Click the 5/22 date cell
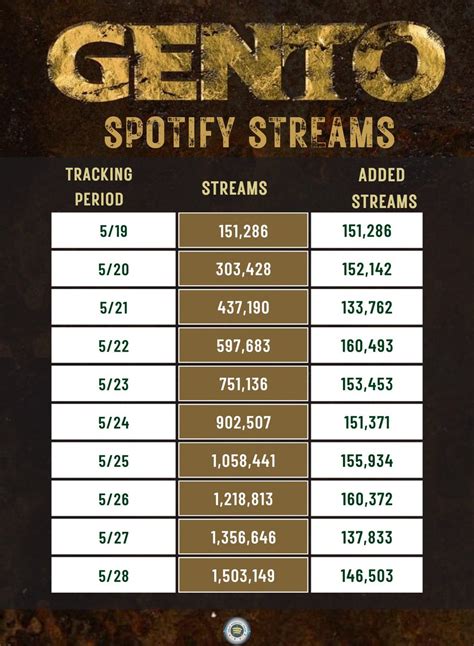This screenshot has height=646, width=474. 114,346
